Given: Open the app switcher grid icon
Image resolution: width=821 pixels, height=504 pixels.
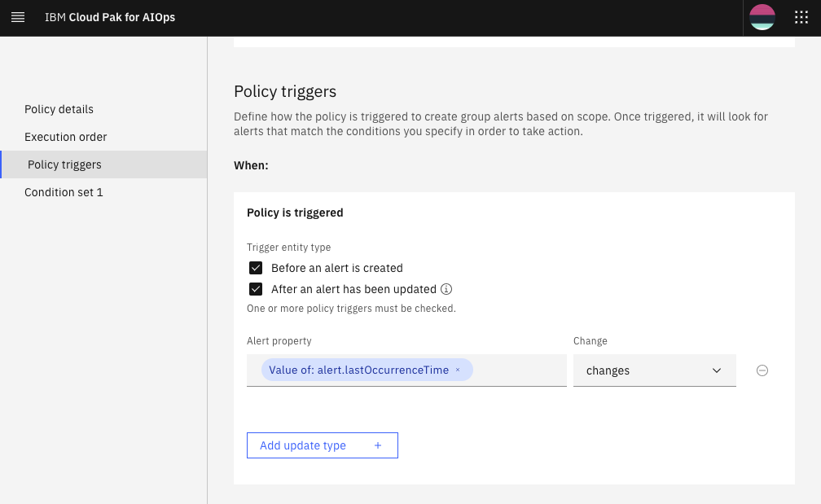Looking at the screenshot, I should [x=801, y=17].
